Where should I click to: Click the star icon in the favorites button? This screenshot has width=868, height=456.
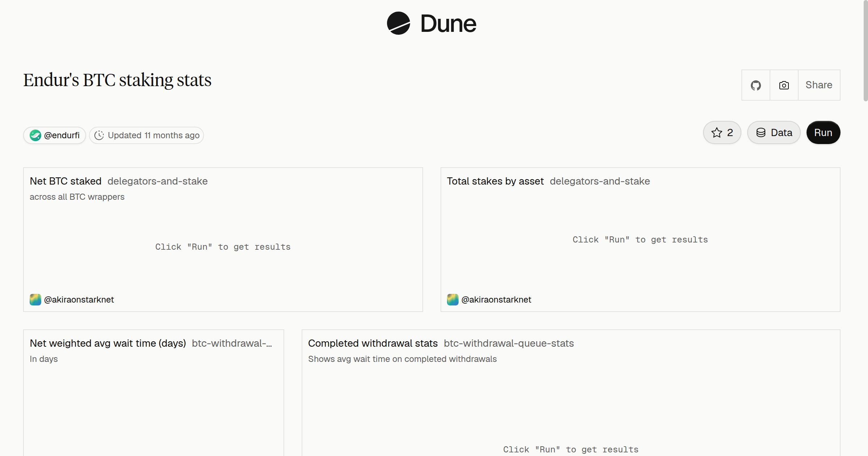(x=716, y=132)
